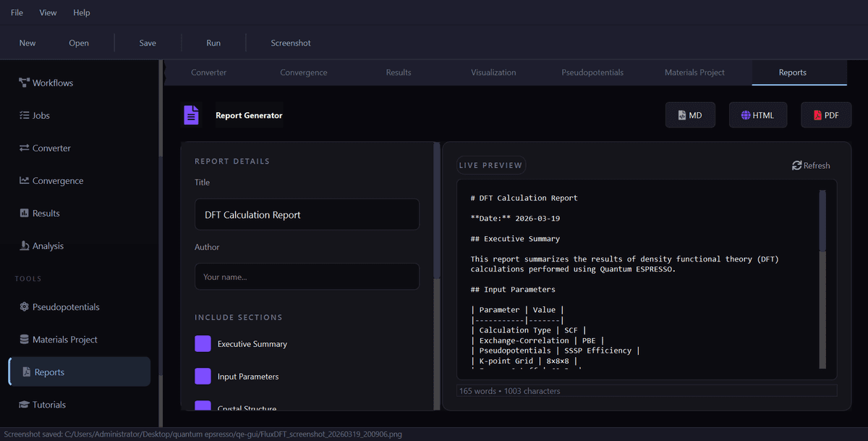This screenshot has height=441, width=868.
Task: Export report as HTML
Action: 757,115
